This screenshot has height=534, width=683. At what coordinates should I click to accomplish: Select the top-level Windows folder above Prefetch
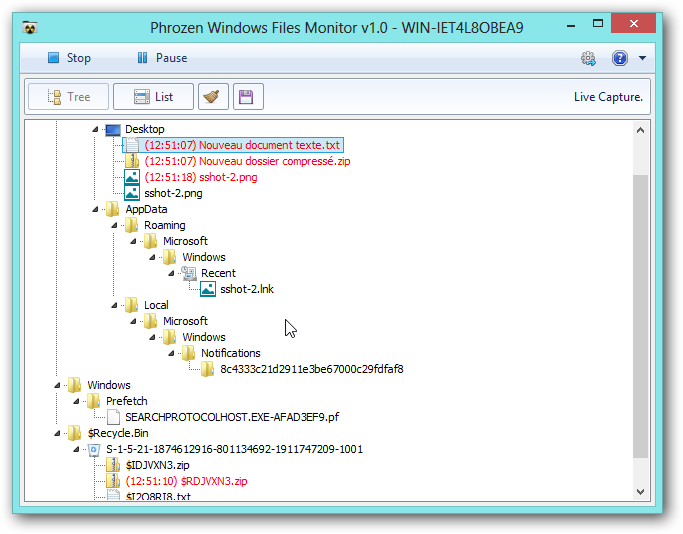click(109, 385)
